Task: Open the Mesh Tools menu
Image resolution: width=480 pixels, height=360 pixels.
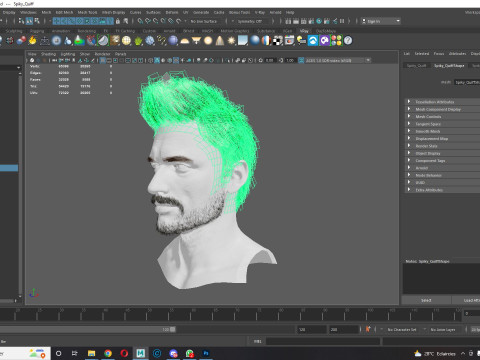Action: click(x=87, y=12)
